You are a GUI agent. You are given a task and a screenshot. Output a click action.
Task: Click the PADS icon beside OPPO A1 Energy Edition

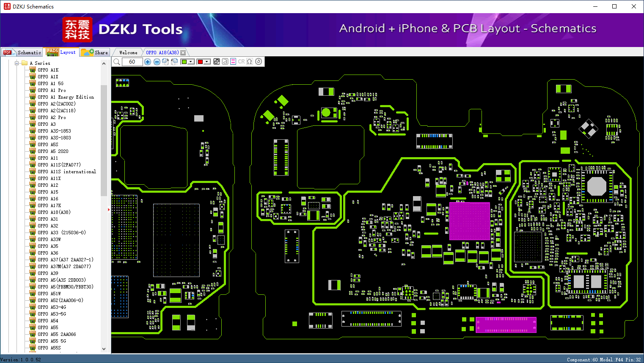coord(33,97)
